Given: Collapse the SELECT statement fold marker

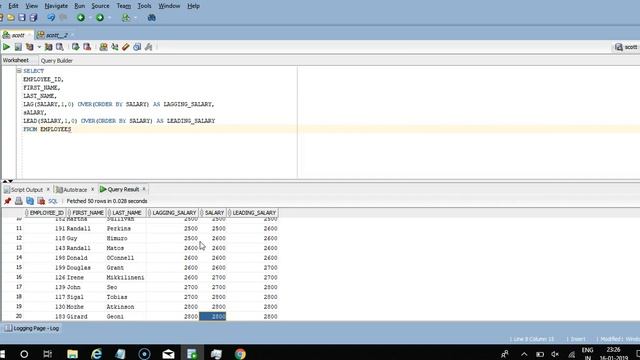Looking at the screenshot, I should point(19,71).
